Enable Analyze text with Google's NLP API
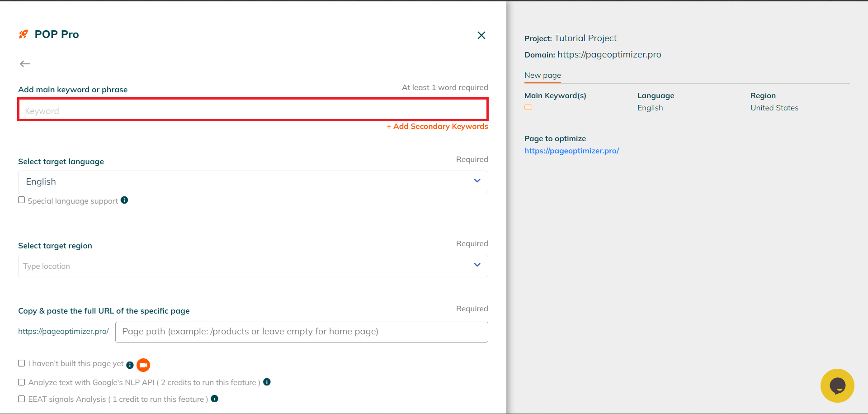 (21, 382)
